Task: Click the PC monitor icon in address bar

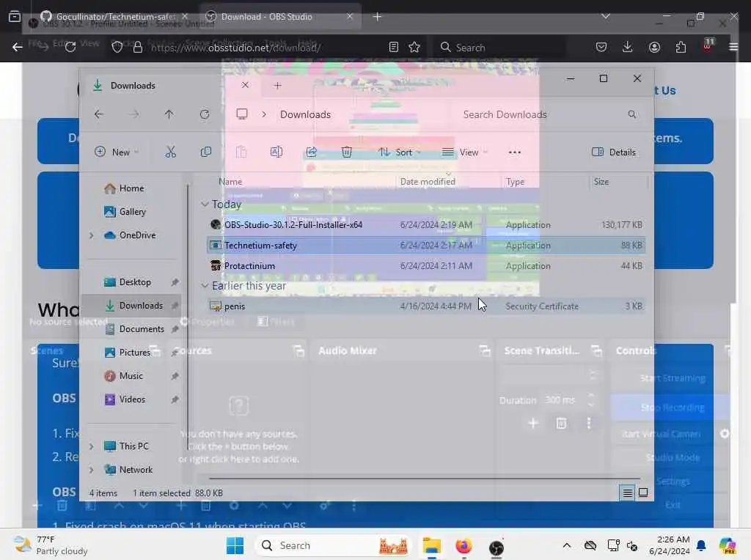Action: pyautogui.click(x=242, y=114)
